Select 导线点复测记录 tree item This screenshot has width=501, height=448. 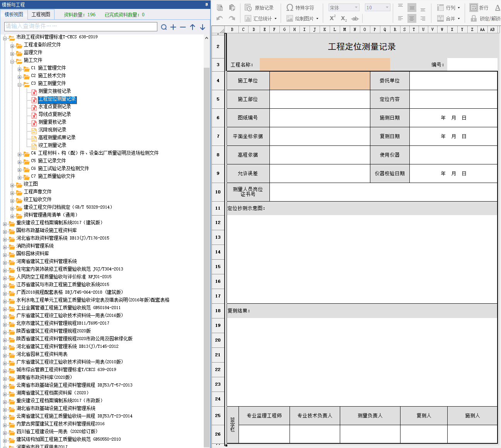55,114
